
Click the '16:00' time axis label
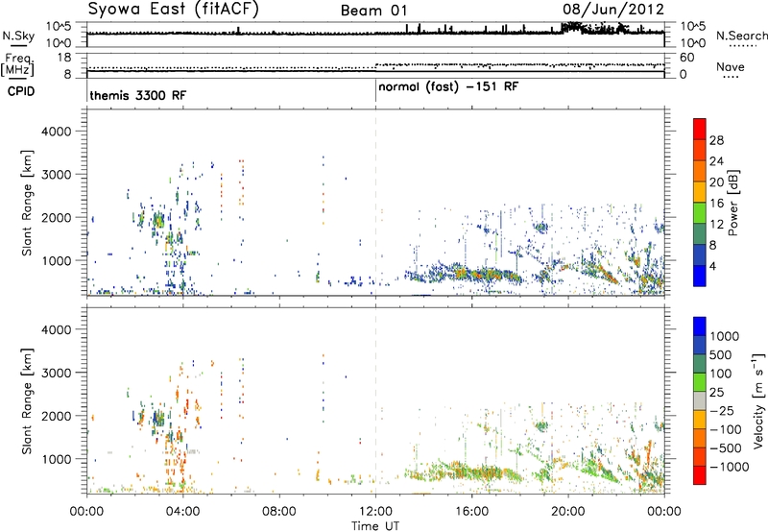[471, 512]
